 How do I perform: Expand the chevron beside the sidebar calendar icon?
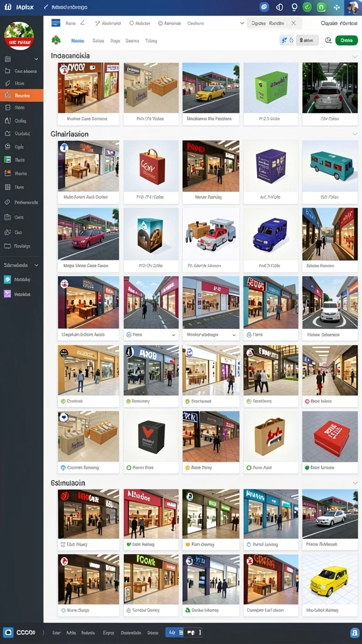coord(36,59)
